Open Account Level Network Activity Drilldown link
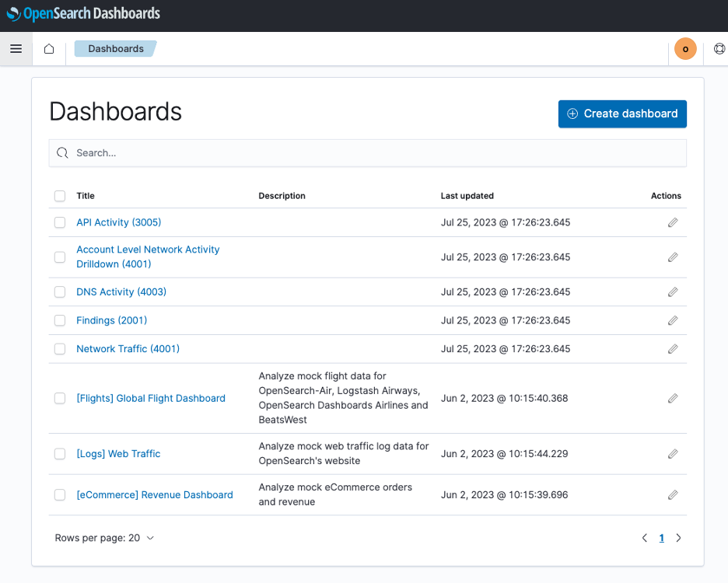This screenshot has width=728, height=583. 148,257
